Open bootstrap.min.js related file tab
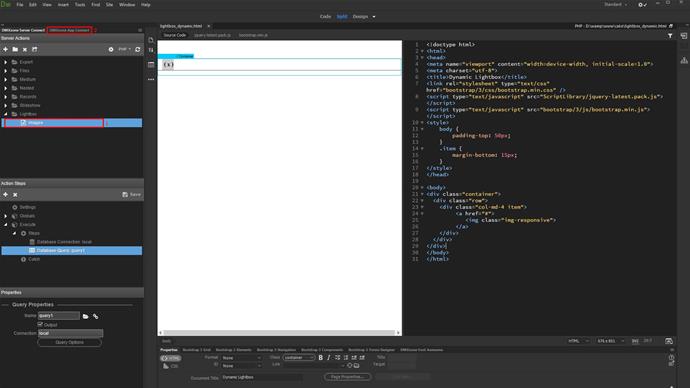The height and width of the screenshot is (388, 690). [253, 35]
